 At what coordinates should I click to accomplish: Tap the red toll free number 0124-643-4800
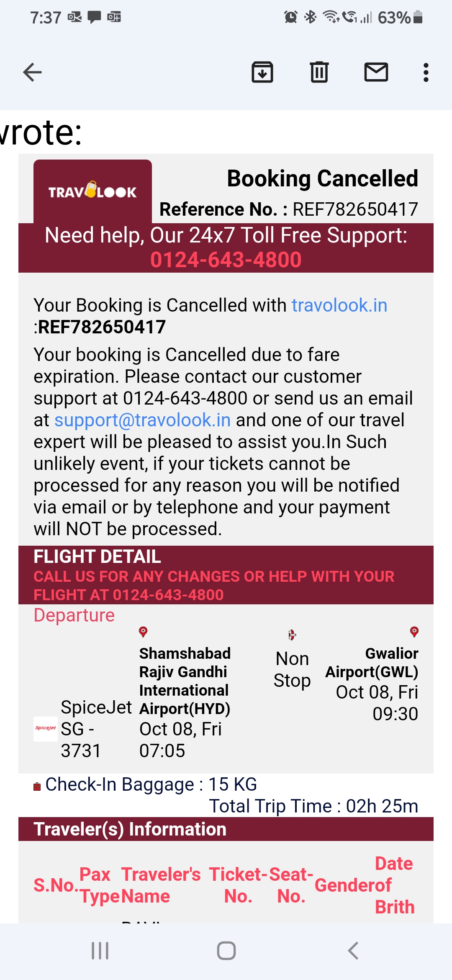pyautogui.click(x=226, y=260)
